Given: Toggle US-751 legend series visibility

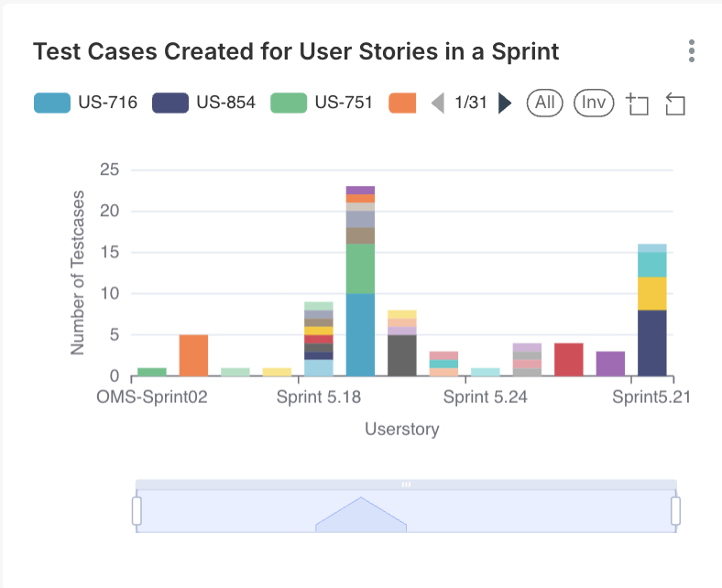Looking at the screenshot, I should coord(322,103).
